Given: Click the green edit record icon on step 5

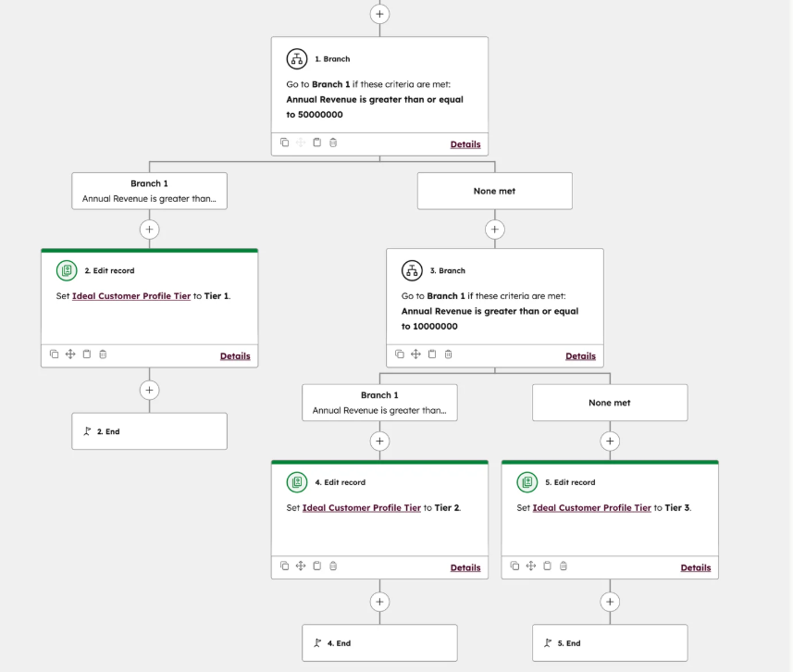Looking at the screenshot, I should coord(527,482).
